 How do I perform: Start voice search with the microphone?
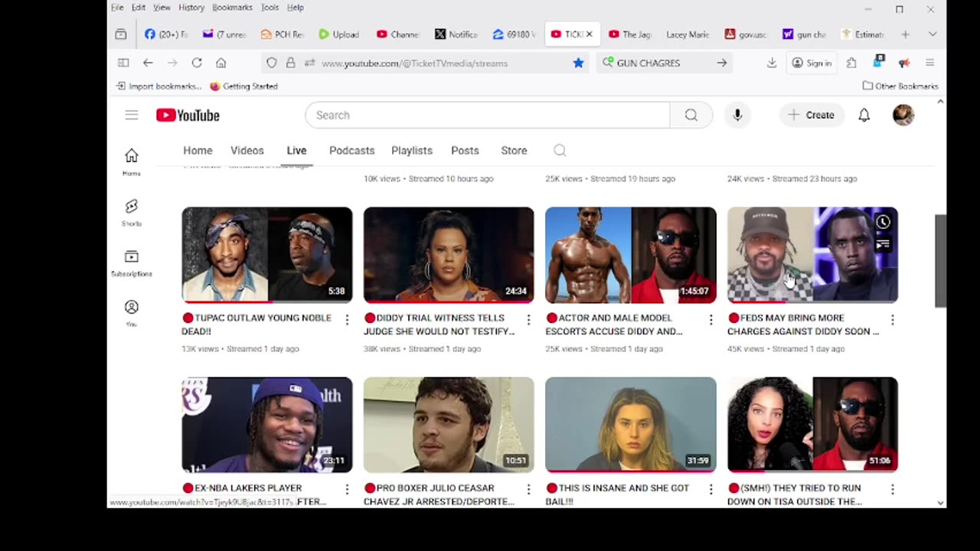[737, 115]
